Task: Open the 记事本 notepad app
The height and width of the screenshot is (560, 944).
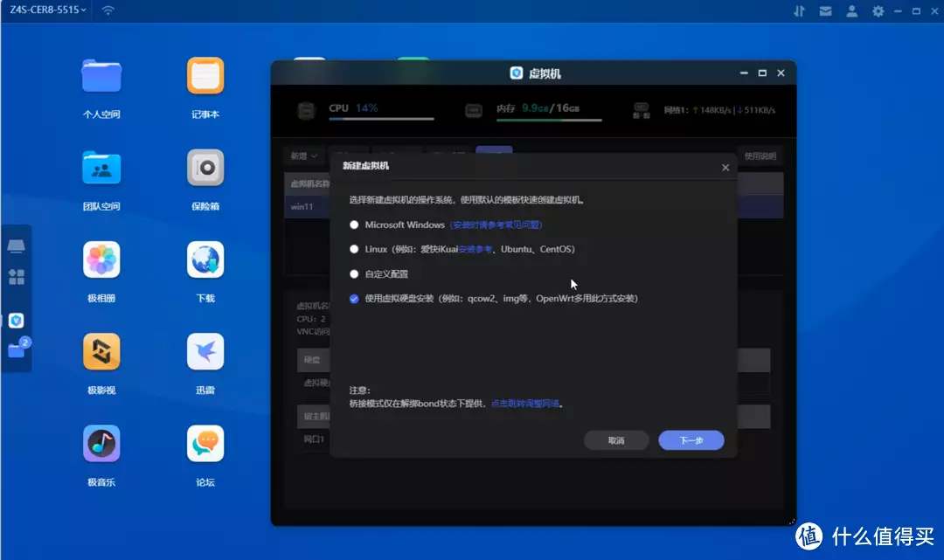Action: pyautogui.click(x=205, y=76)
